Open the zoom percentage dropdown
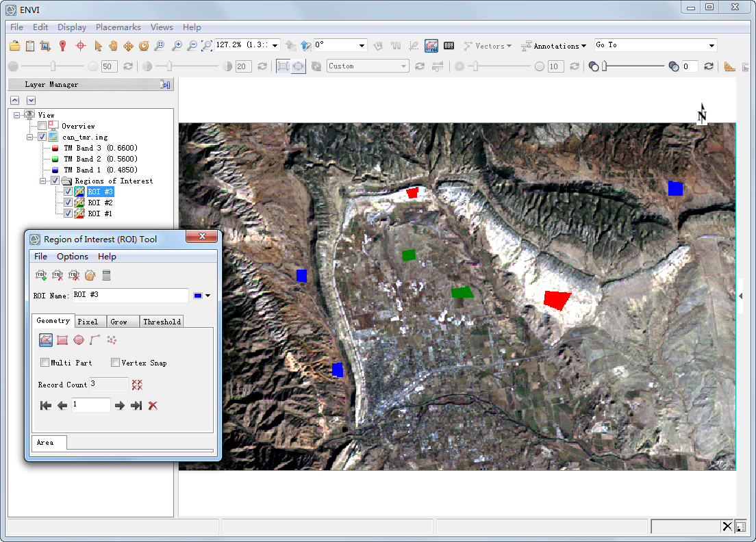Screen dimensions: 756x542 tap(275, 45)
